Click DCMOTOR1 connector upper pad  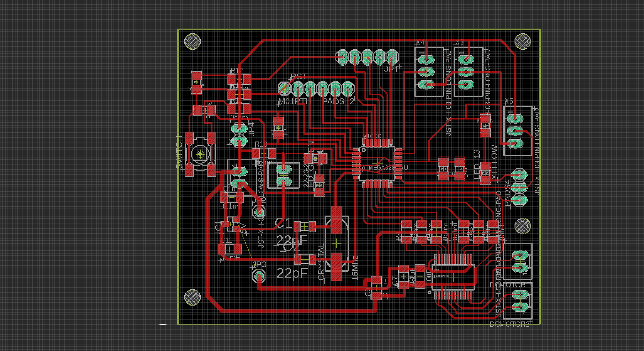tap(520, 255)
